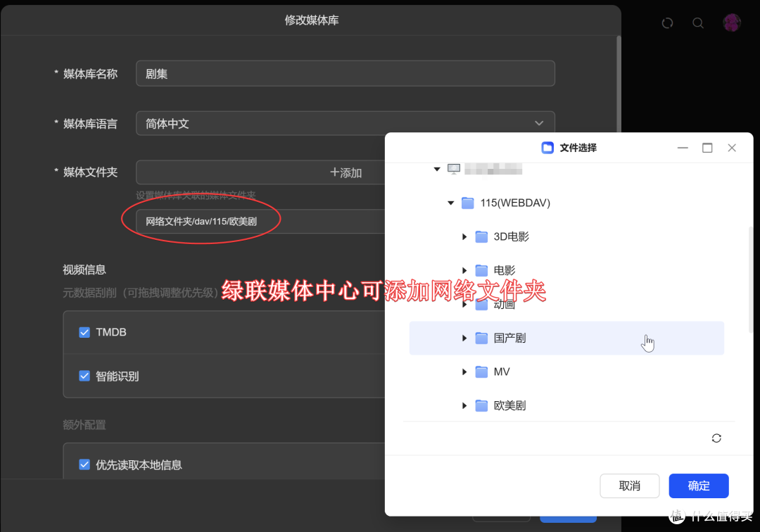Collapse the root device tree node
This screenshot has height=532, width=760.
437,169
